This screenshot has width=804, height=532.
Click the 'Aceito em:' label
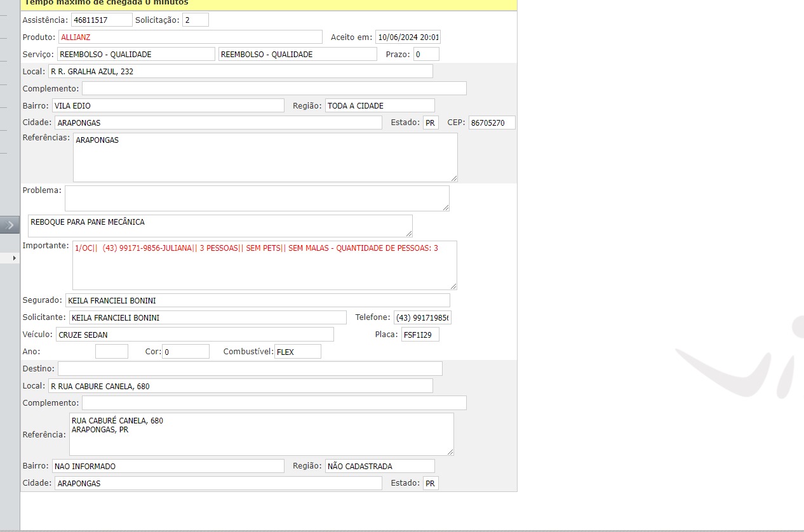tap(351, 37)
